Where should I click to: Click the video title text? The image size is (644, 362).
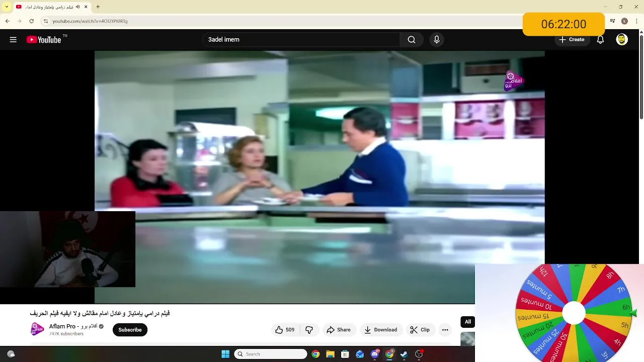(100, 313)
